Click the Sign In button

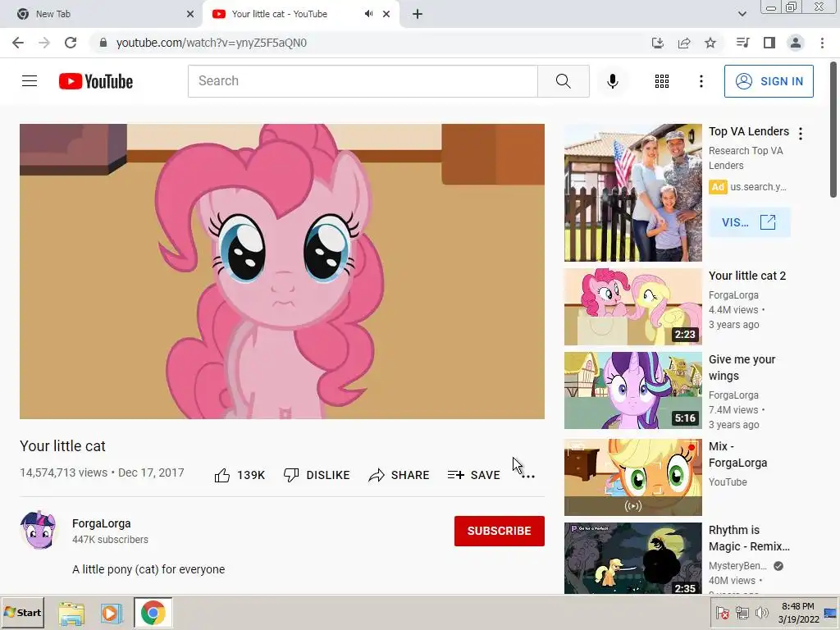click(x=769, y=81)
